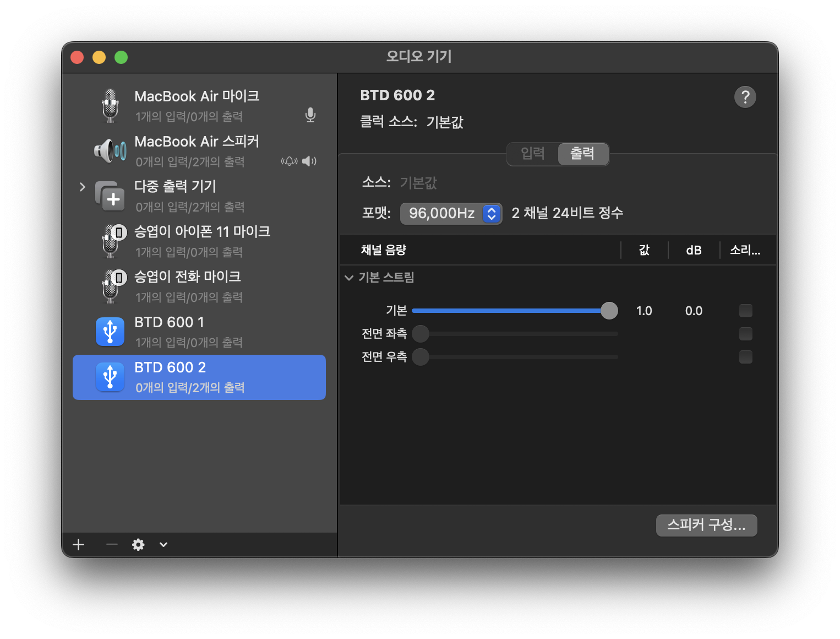Select BTD 600 1 device row
Screen dimensions: 840x639
click(199, 332)
